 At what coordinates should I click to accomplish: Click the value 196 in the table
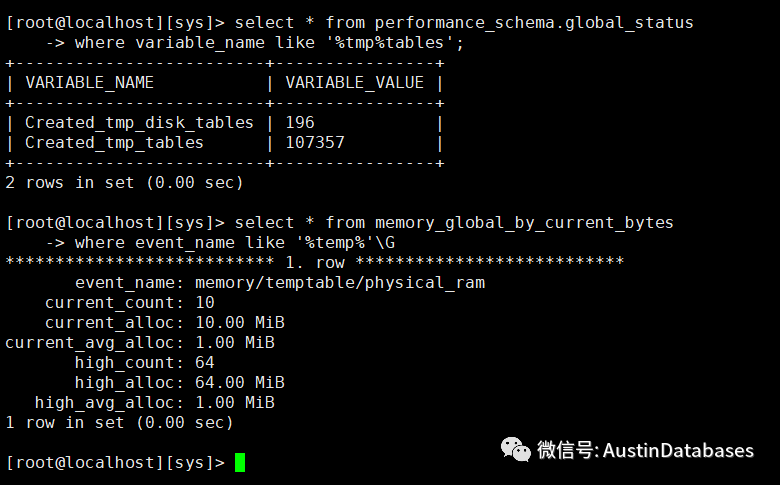[x=300, y=122]
